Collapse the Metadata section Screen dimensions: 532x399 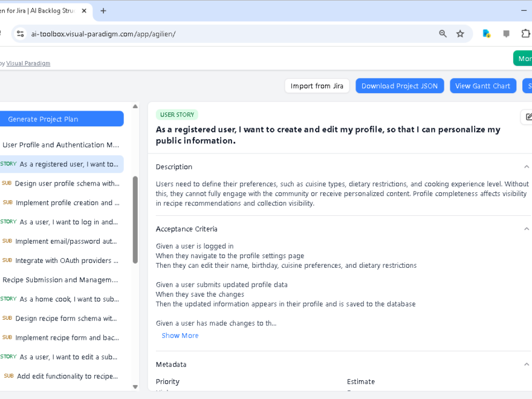tap(527, 364)
